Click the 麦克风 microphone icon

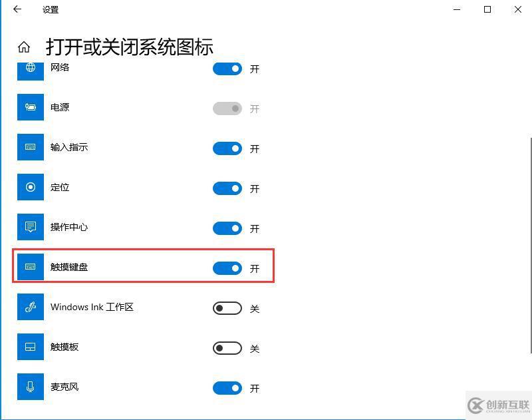[x=31, y=387]
